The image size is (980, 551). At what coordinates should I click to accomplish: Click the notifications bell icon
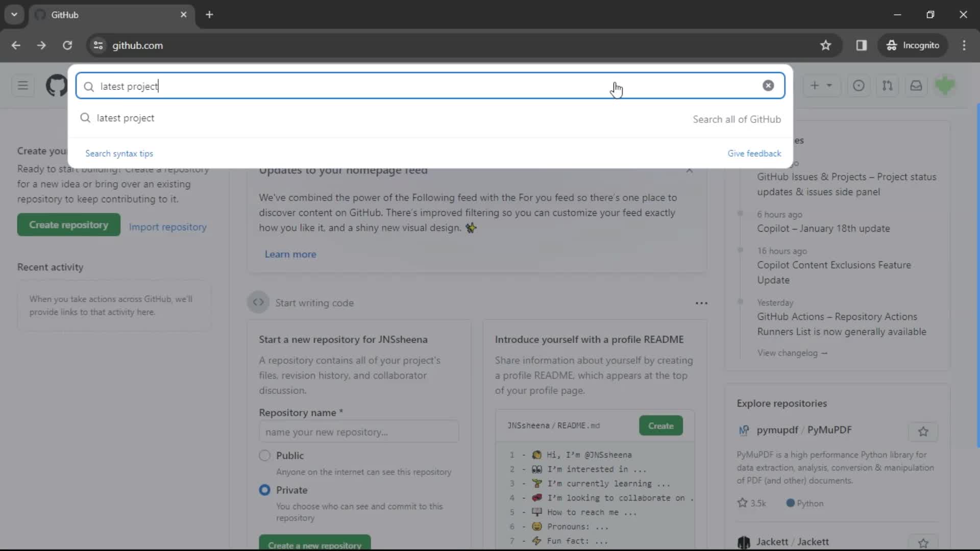(x=917, y=85)
